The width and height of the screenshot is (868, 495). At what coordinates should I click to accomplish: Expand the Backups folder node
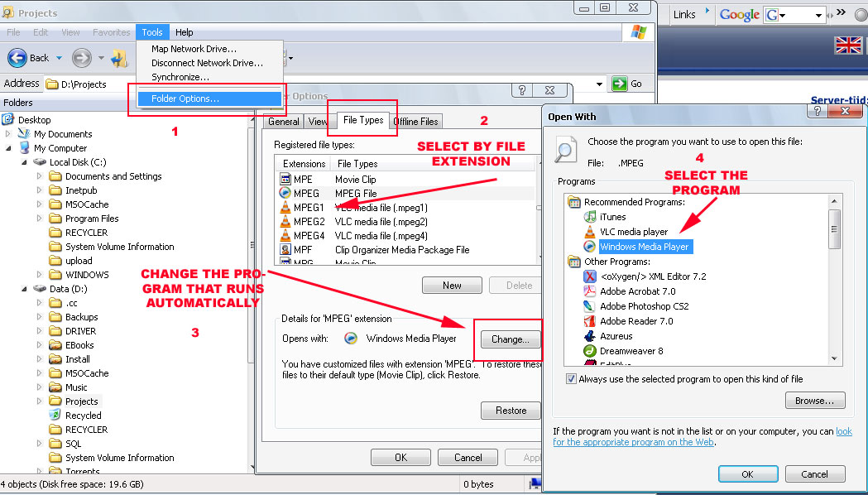(x=39, y=317)
